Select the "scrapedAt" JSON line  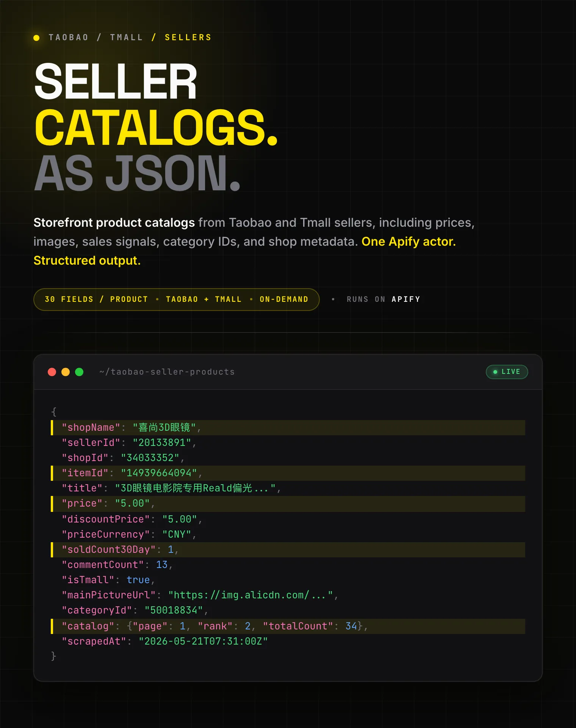pos(288,642)
